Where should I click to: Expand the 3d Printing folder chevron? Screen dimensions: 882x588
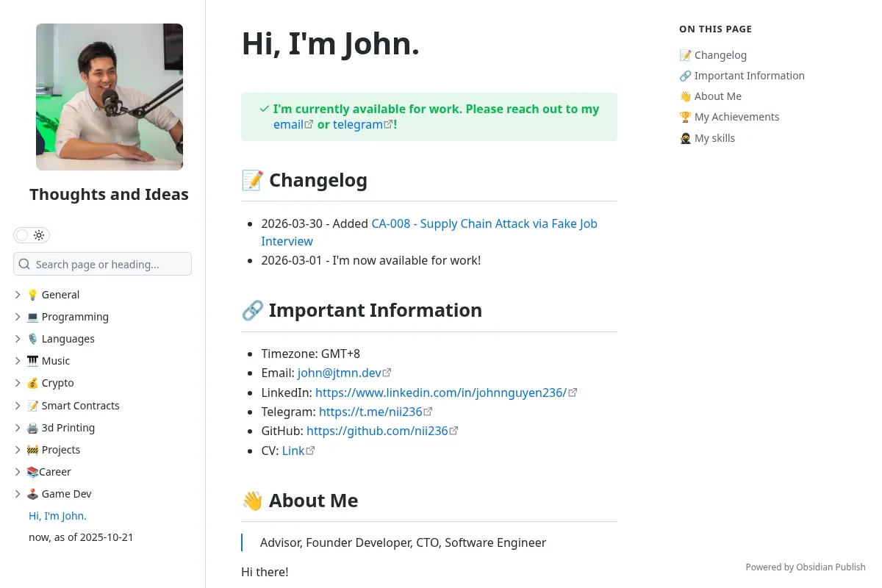tap(18, 428)
